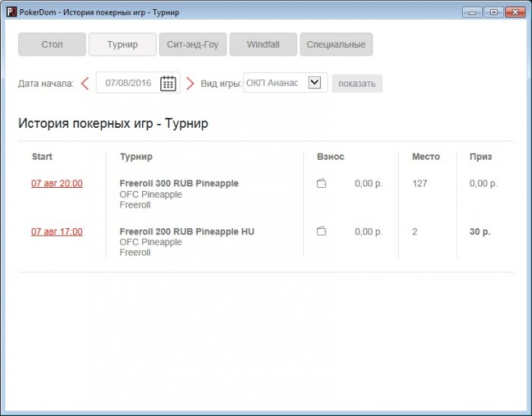Click the start date field showing 07/08/2016
This screenshot has width=532, height=416.
128,84
